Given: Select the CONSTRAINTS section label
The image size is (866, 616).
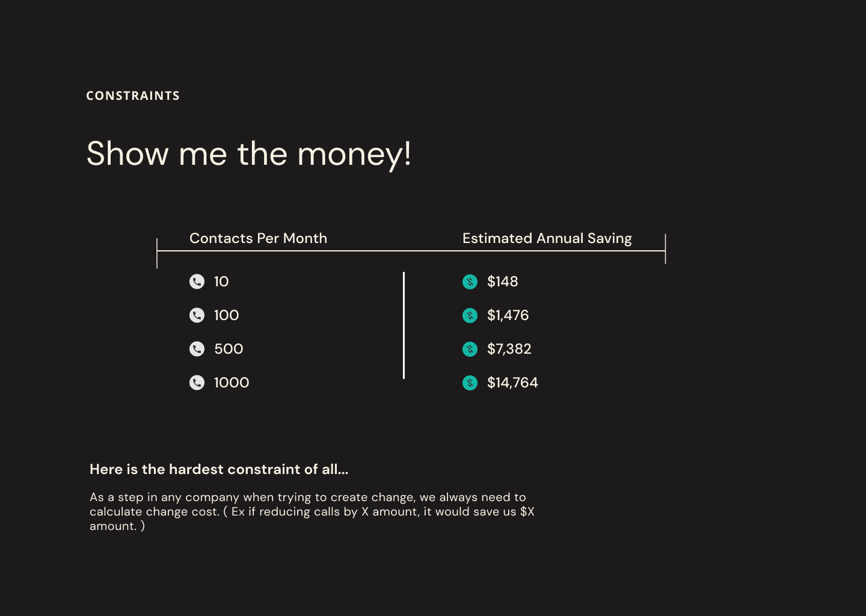Looking at the screenshot, I should (133, 96).
